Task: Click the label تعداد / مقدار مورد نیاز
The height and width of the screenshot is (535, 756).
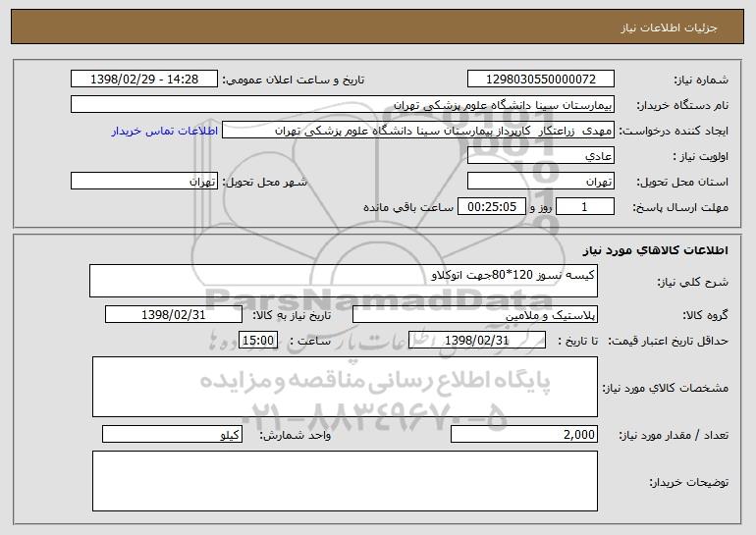Action: [674, 435]
